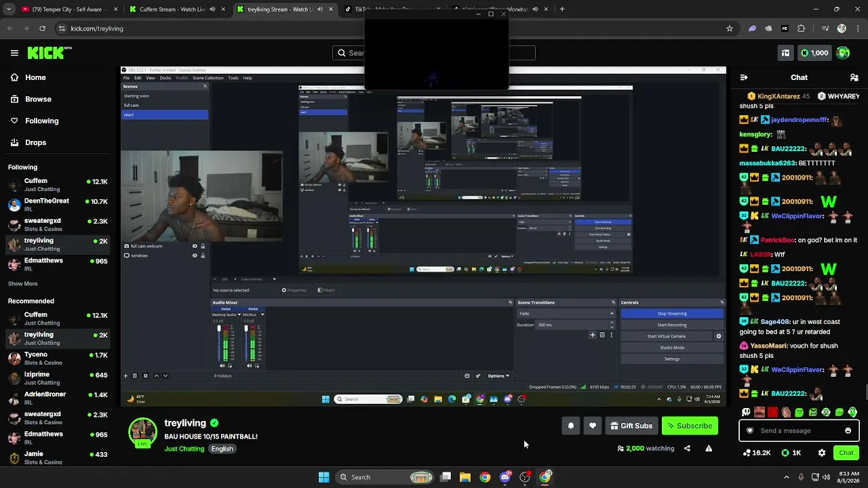
Task: Bookmark page with the star icon
Action: click(x=730, y=28)
